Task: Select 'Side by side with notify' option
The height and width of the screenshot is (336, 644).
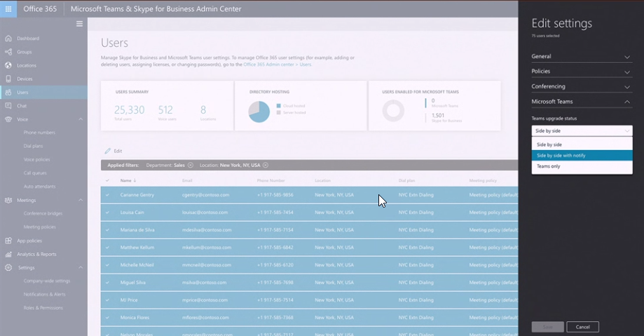Action: point(582,156)
